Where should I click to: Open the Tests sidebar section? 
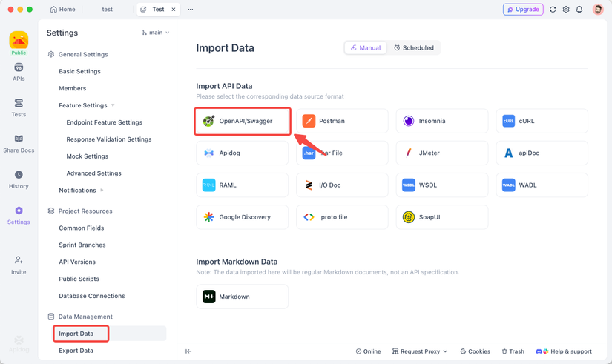pos(19,108)
